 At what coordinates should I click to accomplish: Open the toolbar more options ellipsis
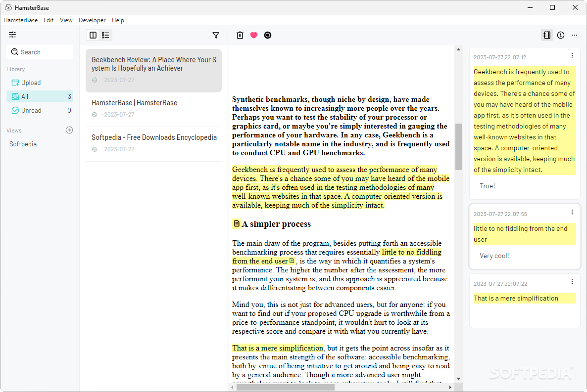tap(575, 35)
